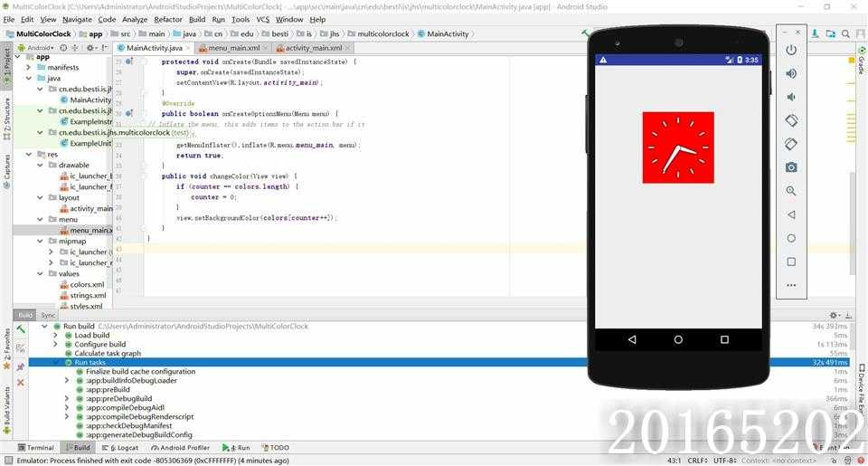Open the TODO tool window
This screenshot has width=868, height=466.
[275, 448]
